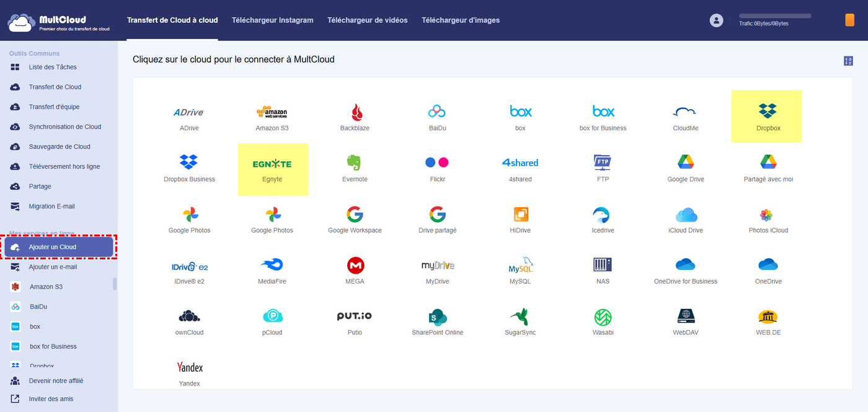
Task: Select the FTP icon
Action: pos(603,163)
